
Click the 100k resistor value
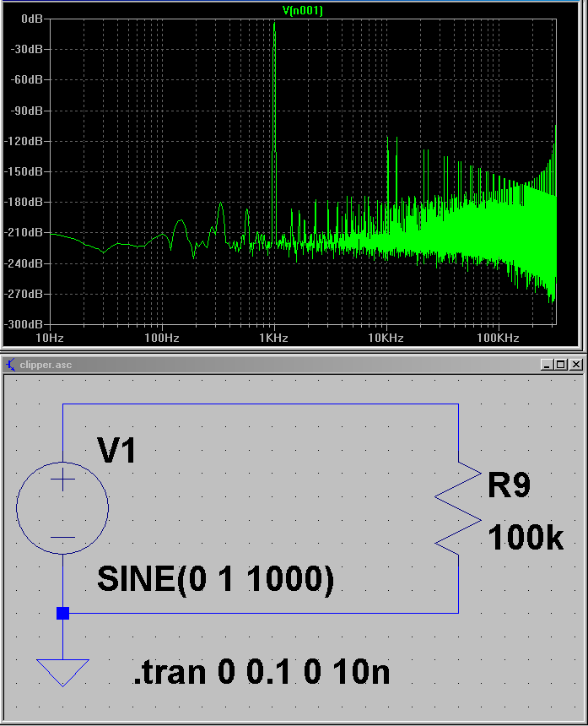pos(526,537)
